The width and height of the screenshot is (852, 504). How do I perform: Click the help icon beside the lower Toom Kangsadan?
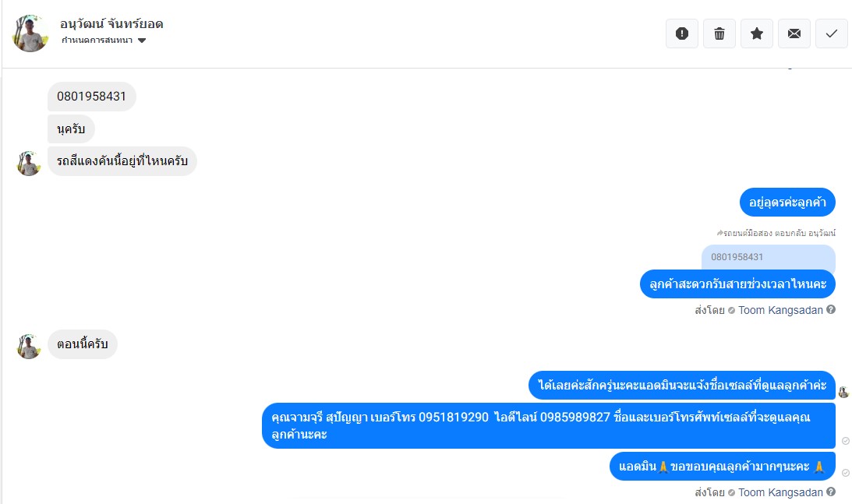pyautogui.click(x=831, y=492)
